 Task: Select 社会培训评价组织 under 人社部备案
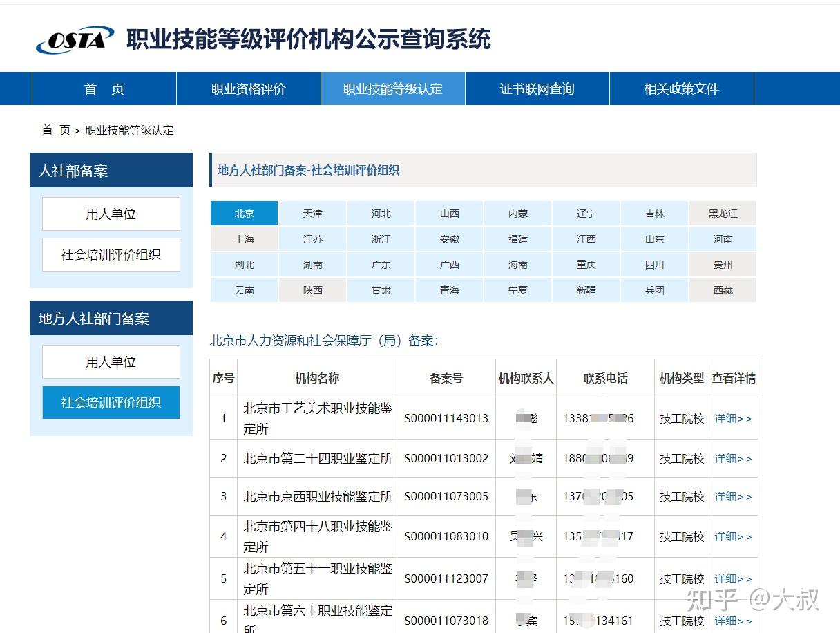[111, 255]
